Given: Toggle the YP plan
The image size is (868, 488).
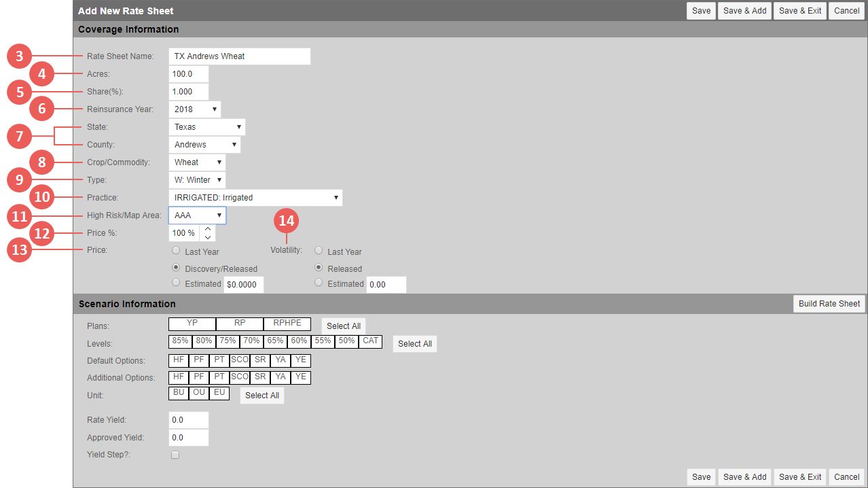Looking at the screenshot, I should [x=192, y=324].
